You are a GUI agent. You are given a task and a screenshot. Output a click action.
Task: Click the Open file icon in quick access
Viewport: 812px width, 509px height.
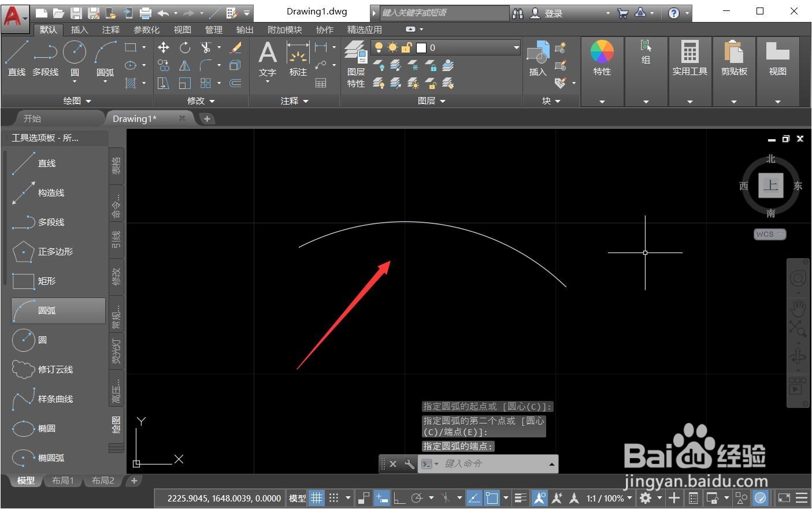(x=58, y=13)
